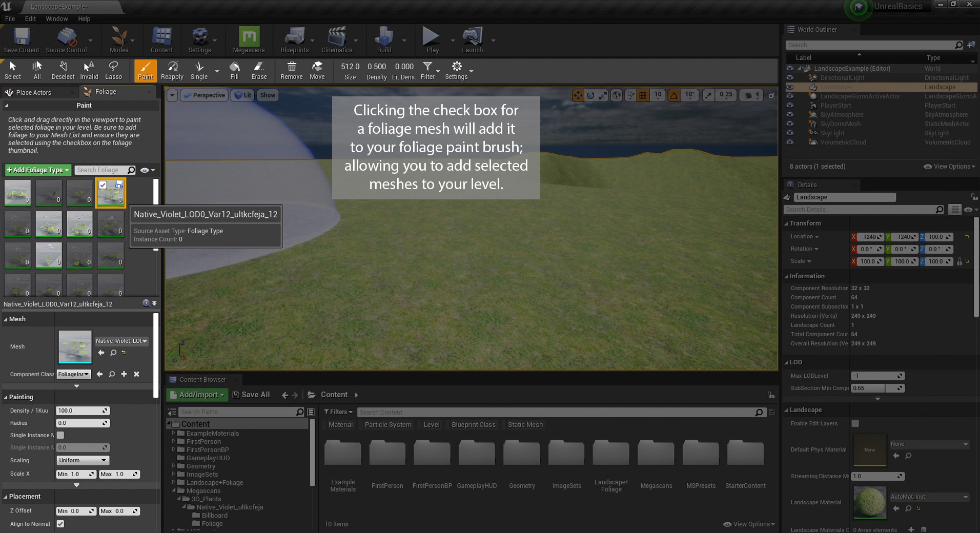Click the Search Foliage input field

(105, 170)
